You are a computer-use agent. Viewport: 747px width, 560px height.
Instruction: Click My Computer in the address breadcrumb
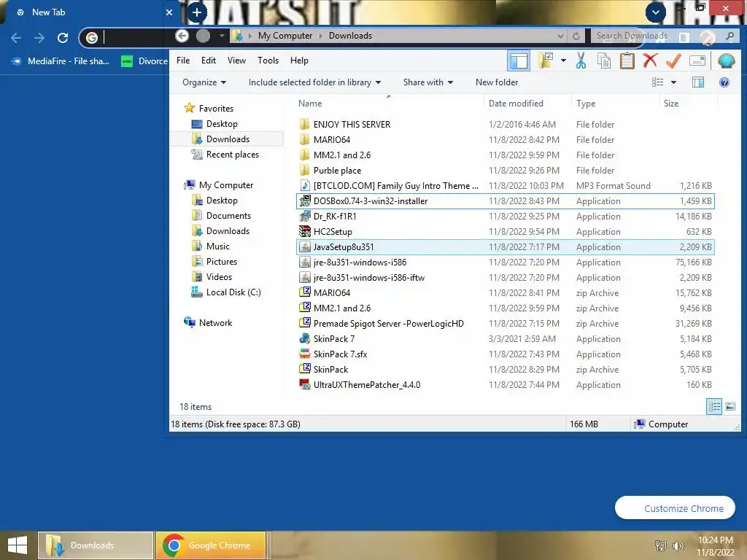point(285,36)
